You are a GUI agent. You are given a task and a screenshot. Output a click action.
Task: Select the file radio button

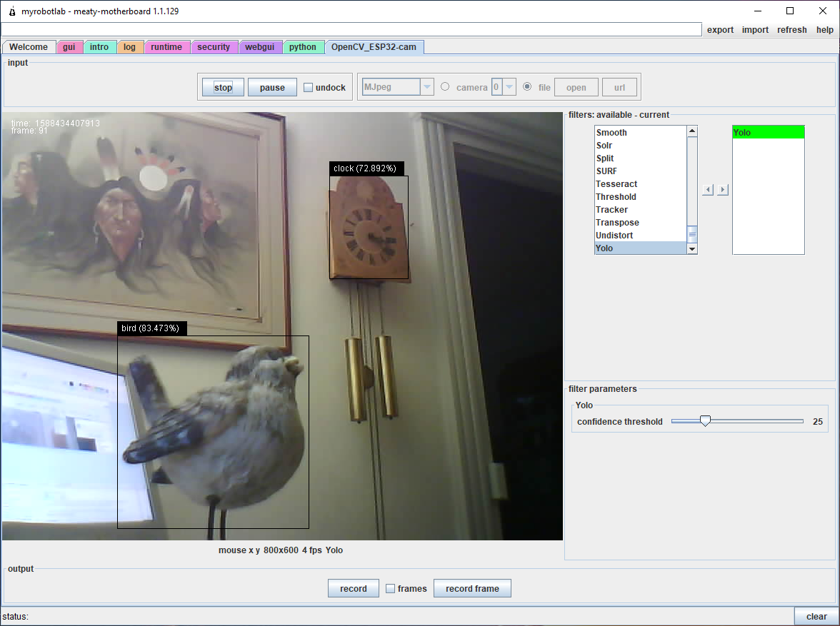(x=528, y=86)
